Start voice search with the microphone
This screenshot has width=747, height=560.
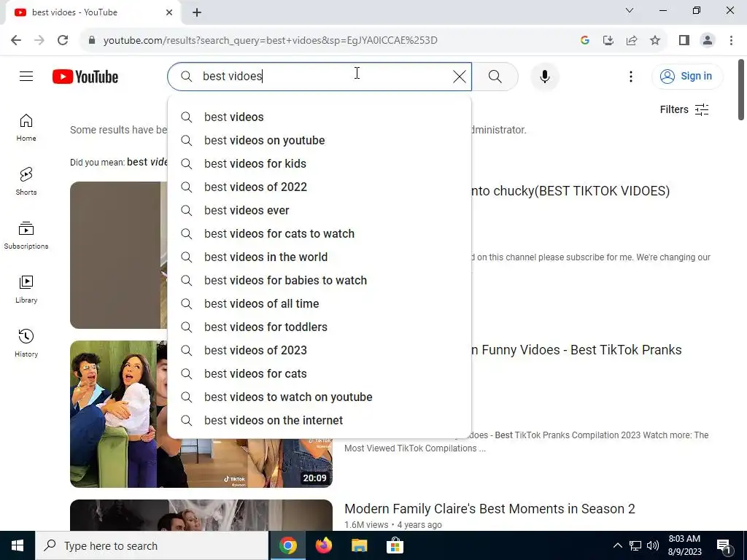[x=544, y=76]
